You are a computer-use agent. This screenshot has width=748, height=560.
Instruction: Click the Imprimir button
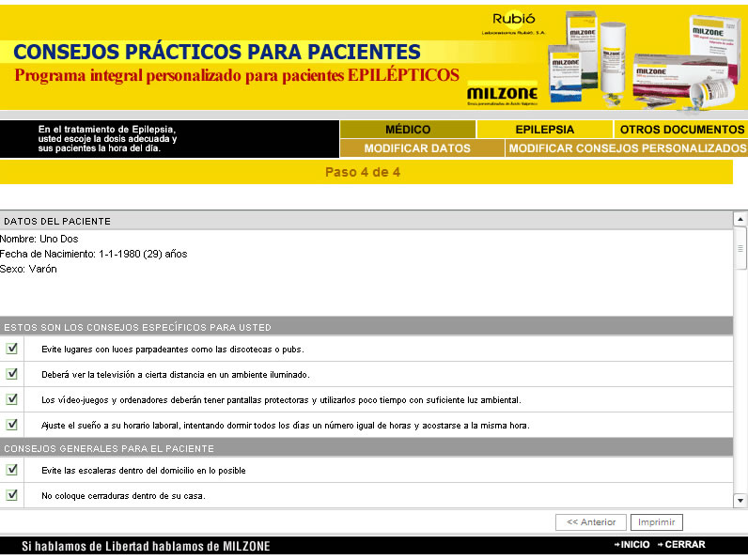coord(657,521)
